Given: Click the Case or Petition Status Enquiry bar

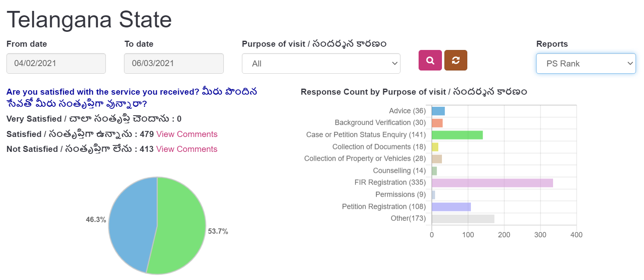Looking at the screenshot, I should pyautogui.click(x=457, y=135).
